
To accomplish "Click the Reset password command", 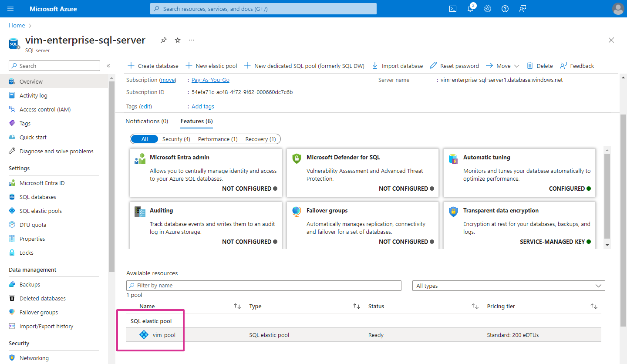I will tap(454, 66).
